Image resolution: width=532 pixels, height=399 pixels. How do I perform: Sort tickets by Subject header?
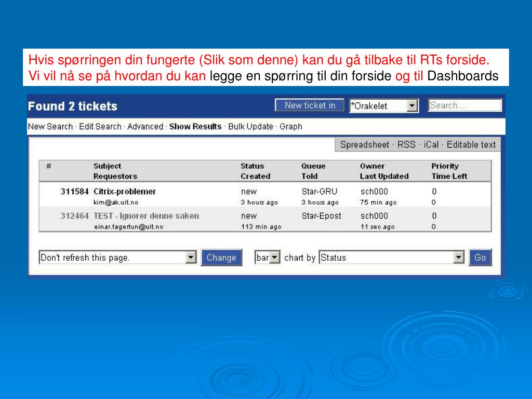(107, 166)
